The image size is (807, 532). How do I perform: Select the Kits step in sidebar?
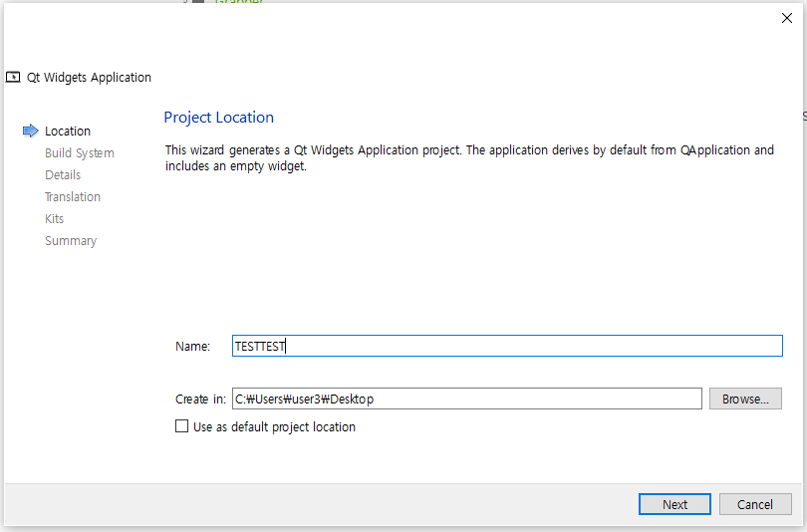(54, 218)
